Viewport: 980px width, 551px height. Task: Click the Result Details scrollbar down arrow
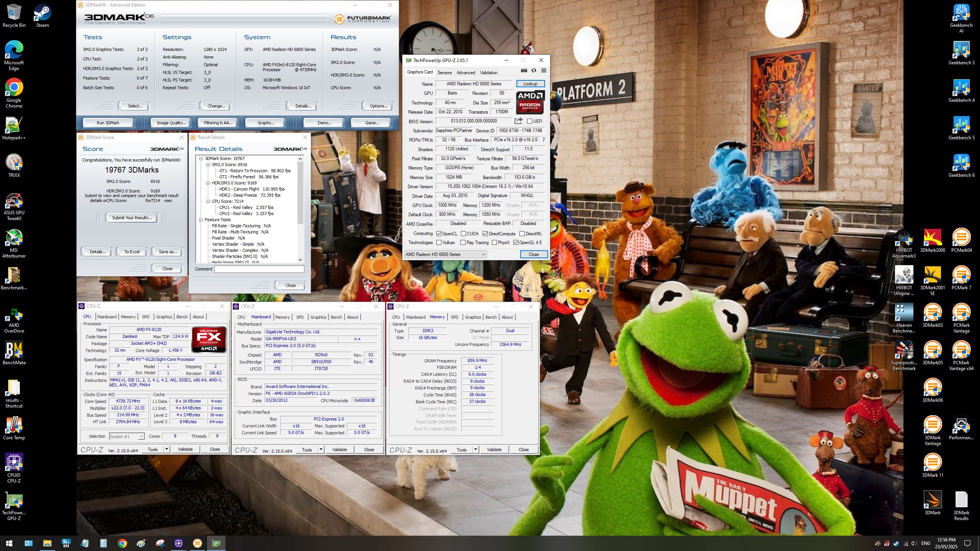point(300,259)
